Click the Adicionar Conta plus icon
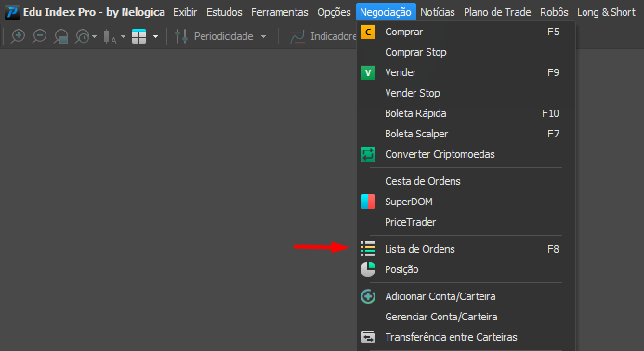Screen dimensions: 644x351 coord(368,296)
